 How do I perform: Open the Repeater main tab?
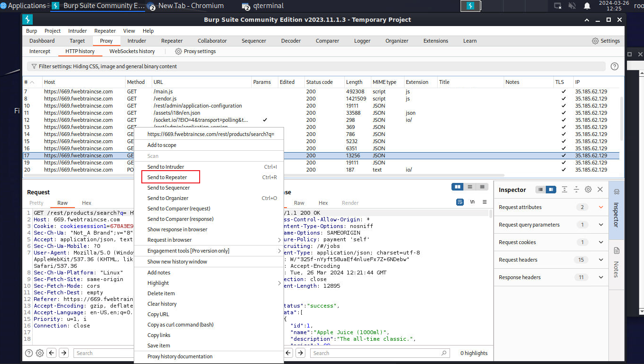(x=172, y=41)
